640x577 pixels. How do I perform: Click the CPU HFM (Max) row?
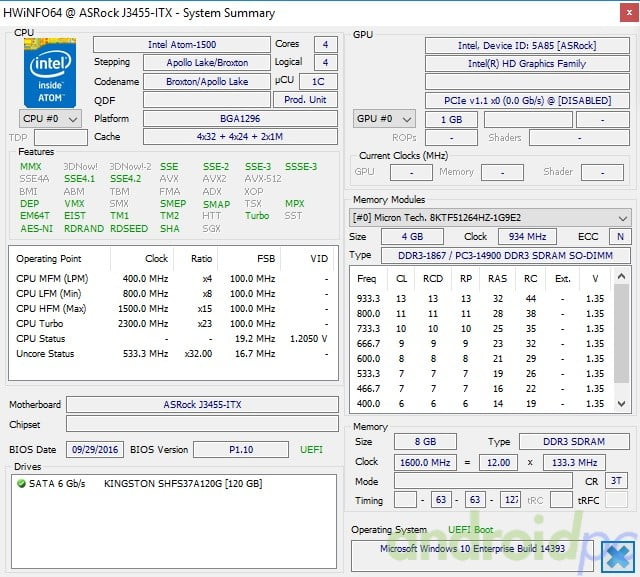coord(173,309)
